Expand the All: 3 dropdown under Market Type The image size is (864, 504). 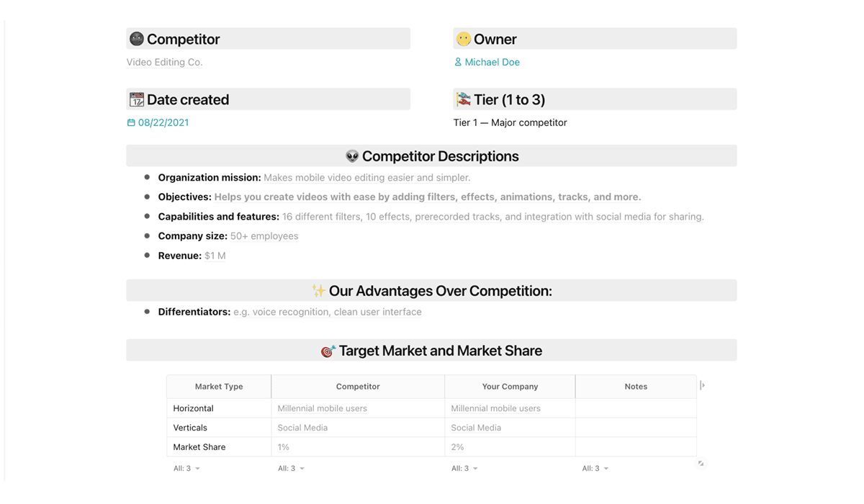(186, 468)
